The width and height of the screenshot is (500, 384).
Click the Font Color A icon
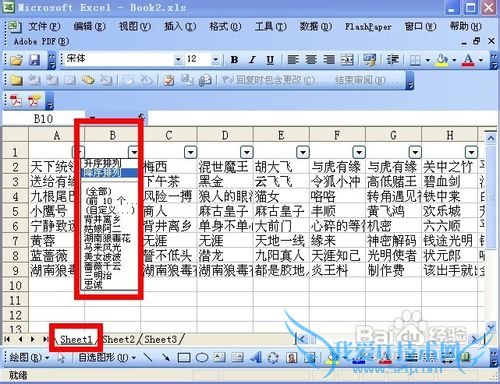[468, 60]
